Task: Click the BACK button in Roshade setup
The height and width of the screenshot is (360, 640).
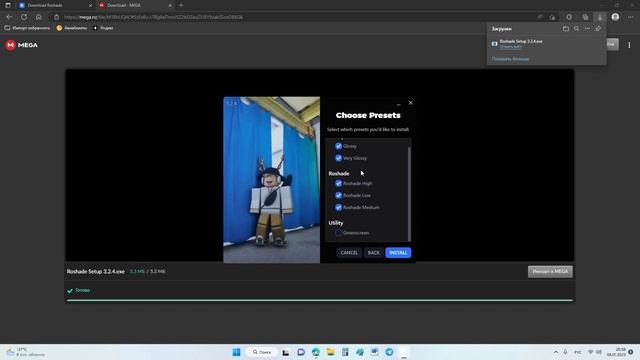Action: pos(373,253)
